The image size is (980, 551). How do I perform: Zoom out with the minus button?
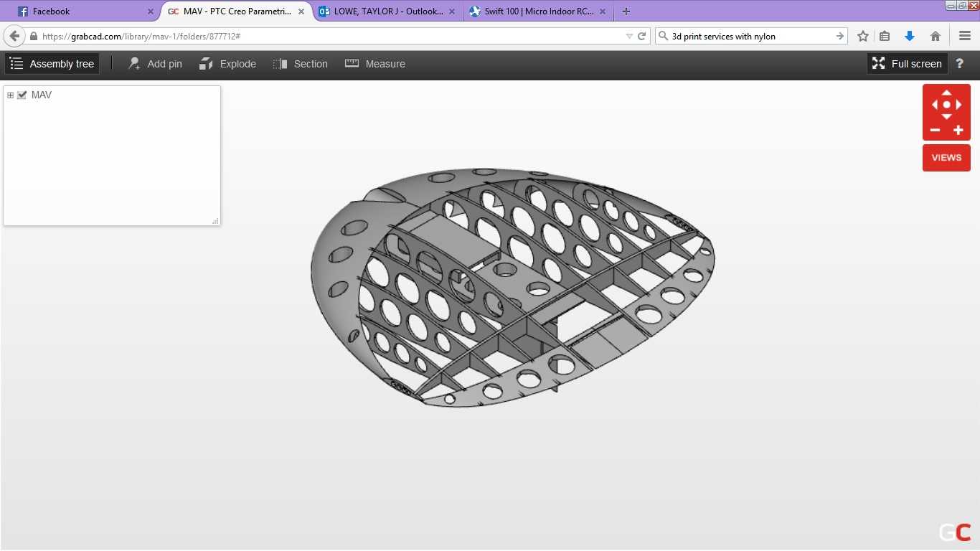pos(935,130)
